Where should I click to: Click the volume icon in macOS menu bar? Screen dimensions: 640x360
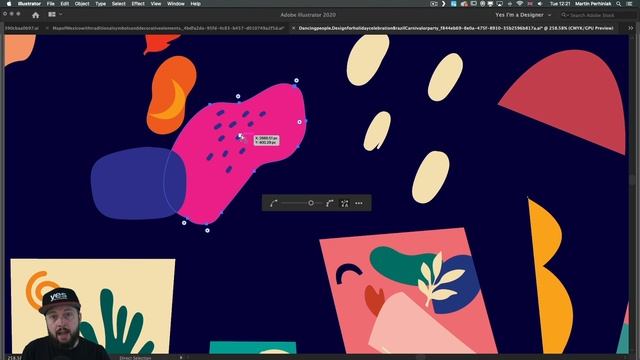coord(540,4)
